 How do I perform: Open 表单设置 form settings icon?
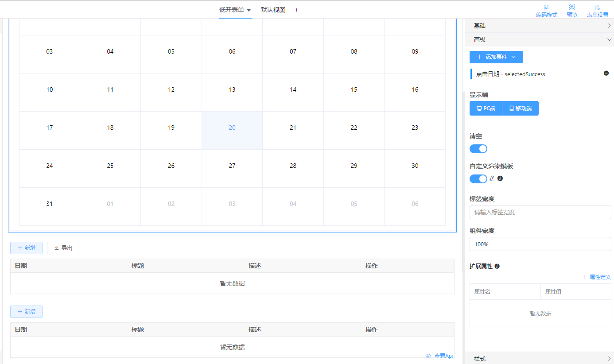598,8
